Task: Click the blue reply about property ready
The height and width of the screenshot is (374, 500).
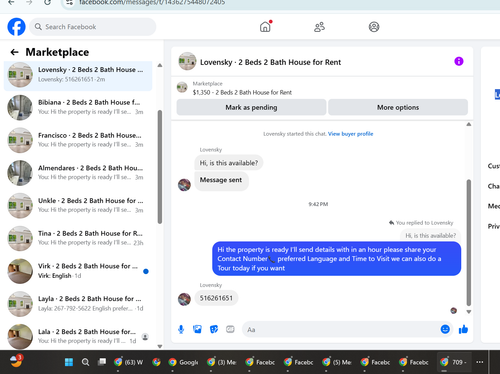Action: pos(337,259)
